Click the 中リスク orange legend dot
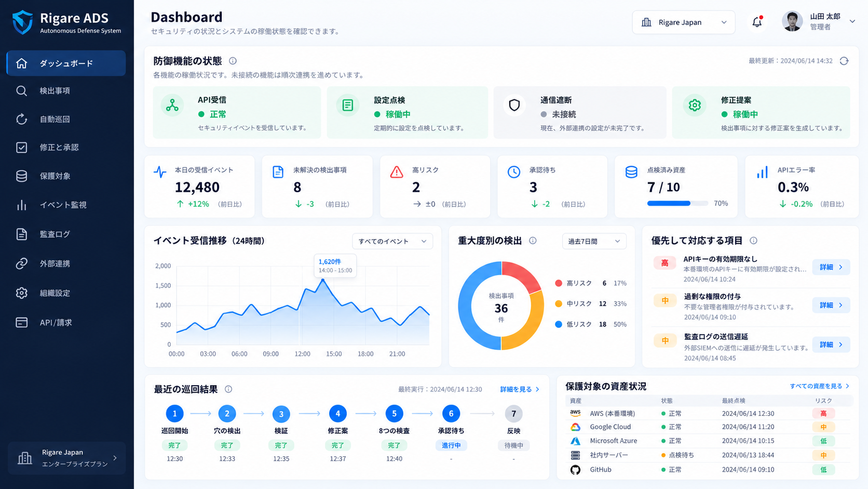This screenshot has width=868, height=489. tap(559, 303)
